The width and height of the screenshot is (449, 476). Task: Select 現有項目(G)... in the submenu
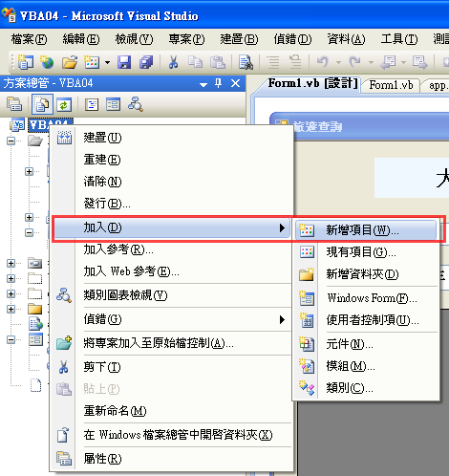click(x=366, y=252)
